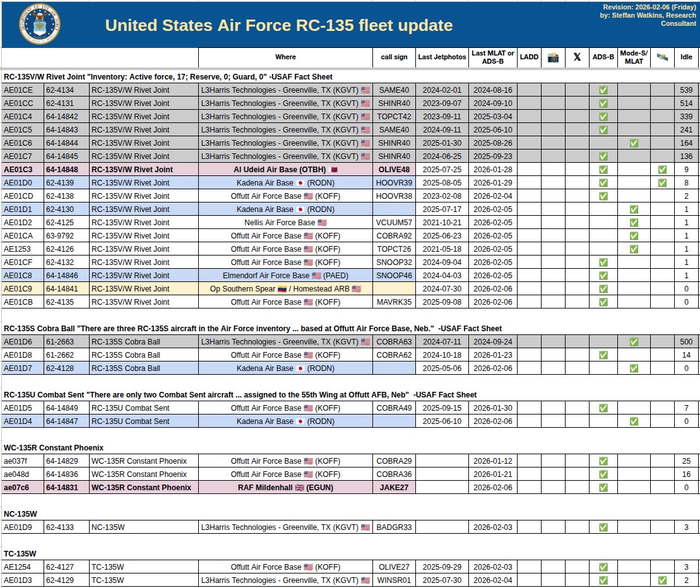Click the Mode-S/MLAT checkmark in the COBRA63 row
700x588 pixels.
click(634, 342)
